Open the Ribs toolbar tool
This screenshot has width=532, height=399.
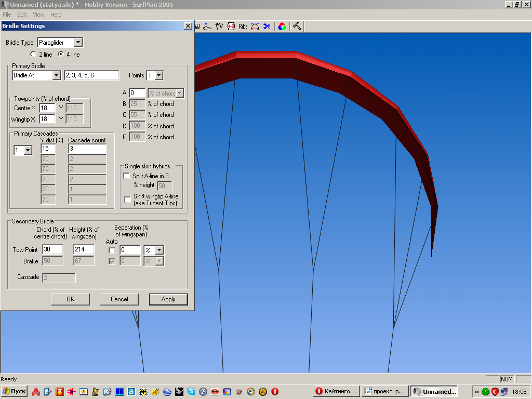[243, 26]
